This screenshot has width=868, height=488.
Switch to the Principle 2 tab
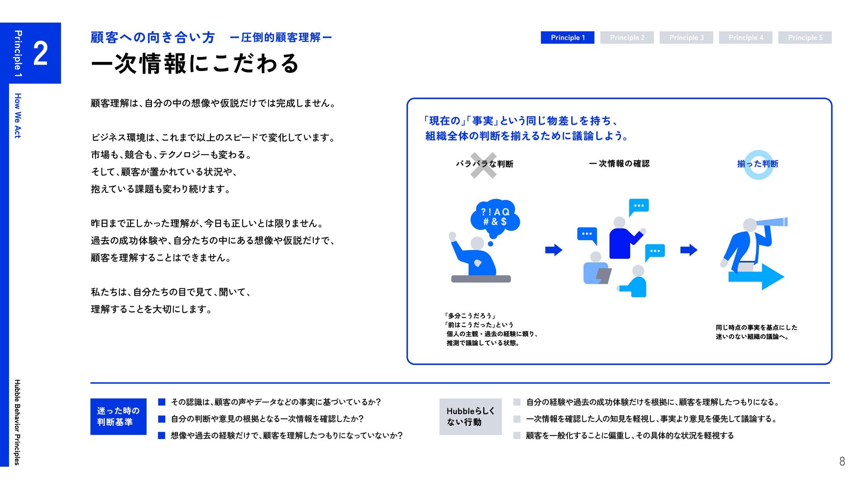[x=627, y=38]
